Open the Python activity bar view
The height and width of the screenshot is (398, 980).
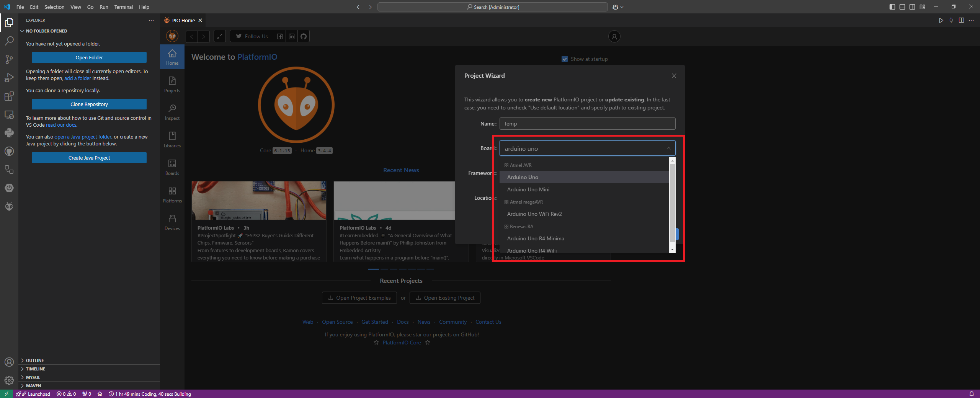click(x=9, y=133)
